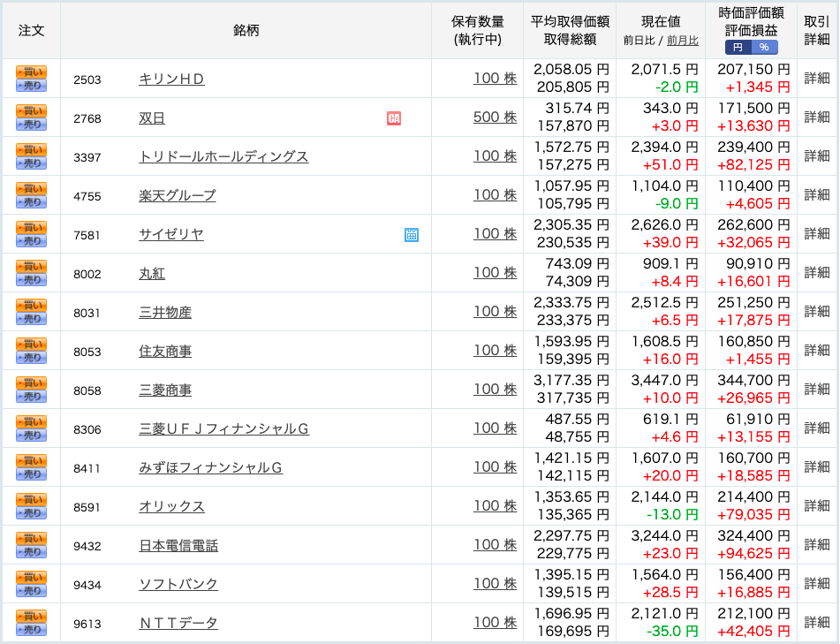
Task: Open the 三井物産 stock link
Action: point(165,313)
